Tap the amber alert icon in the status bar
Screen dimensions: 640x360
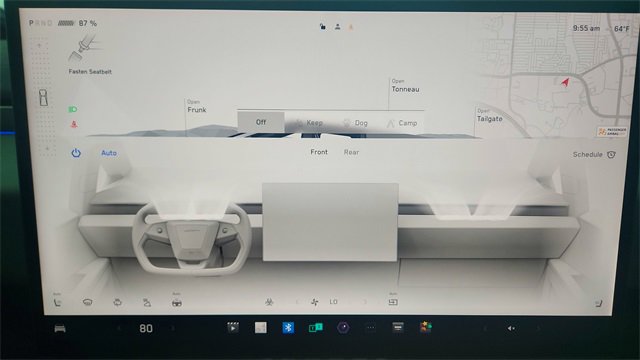pos(351,27)
